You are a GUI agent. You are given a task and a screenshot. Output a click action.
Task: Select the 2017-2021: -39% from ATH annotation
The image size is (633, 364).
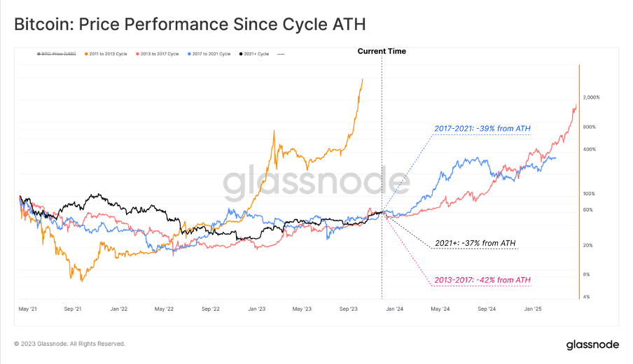coord(482,127)
